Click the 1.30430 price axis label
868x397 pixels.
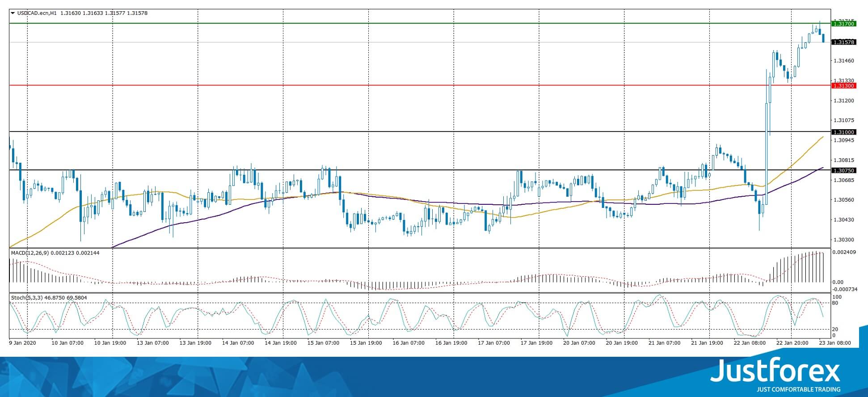tap(844, 220)
